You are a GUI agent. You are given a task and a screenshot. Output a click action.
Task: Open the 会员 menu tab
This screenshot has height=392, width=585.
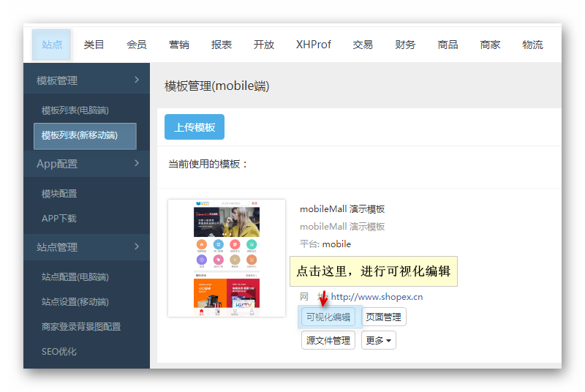pos(137,45)
